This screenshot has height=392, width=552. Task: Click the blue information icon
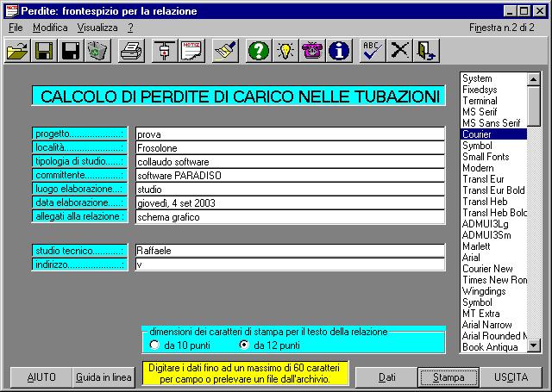point(339,51)
